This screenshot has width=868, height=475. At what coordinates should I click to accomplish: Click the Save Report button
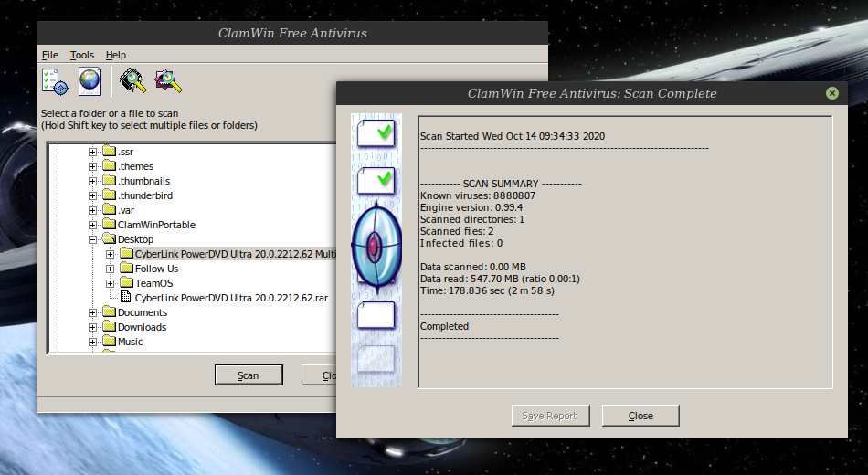550,416
